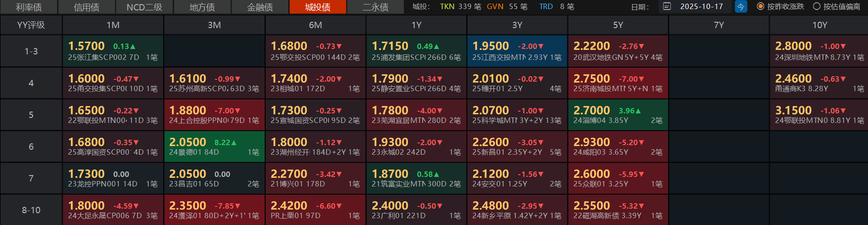This screenshot has height=225, width=868.
Task: Click the 7Y tenor column header
Action: 719,25
